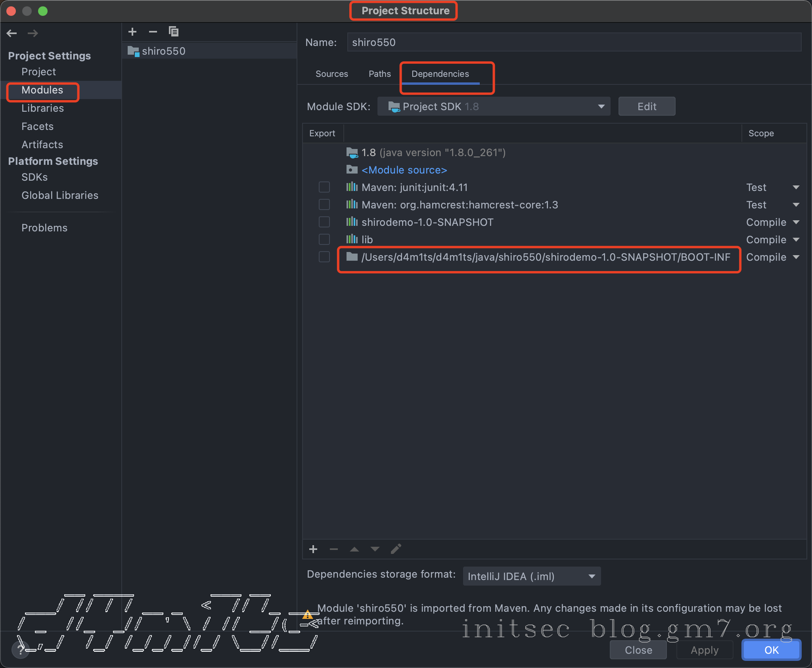The height and width of the screenshot is (668, 812).
Task: Click the move dependency down arrow
Action: [375, 549]
